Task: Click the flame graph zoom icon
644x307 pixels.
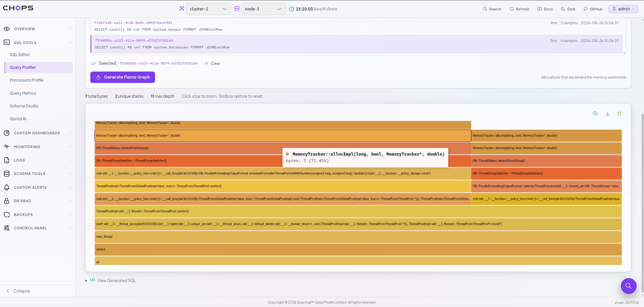Action: (595, 114)
